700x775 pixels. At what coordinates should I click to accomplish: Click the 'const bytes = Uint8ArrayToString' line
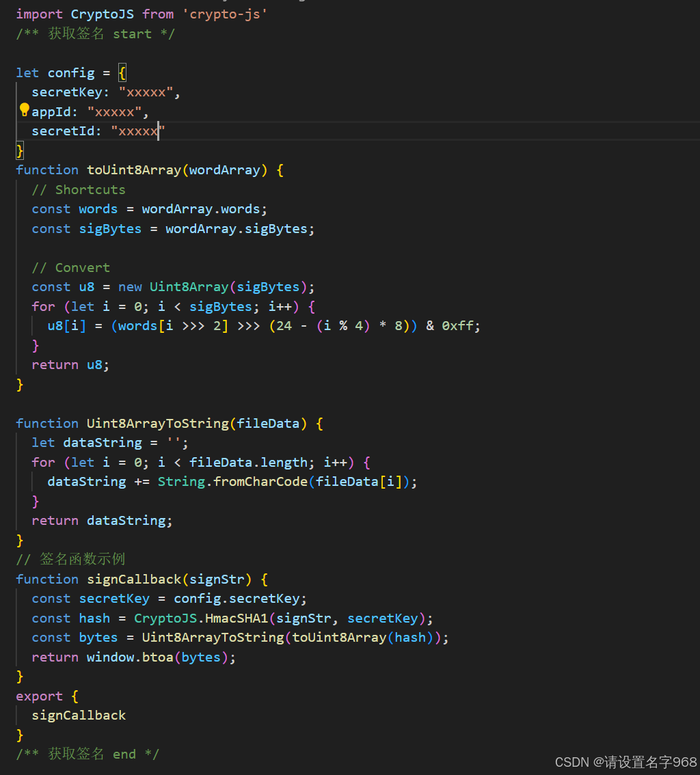pyautogui.click(x=240, y=638)
